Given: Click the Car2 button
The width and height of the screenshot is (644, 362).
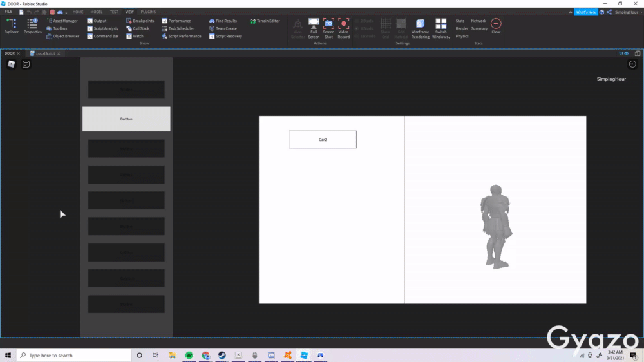Looking at the screenshot, I should 322,139.
